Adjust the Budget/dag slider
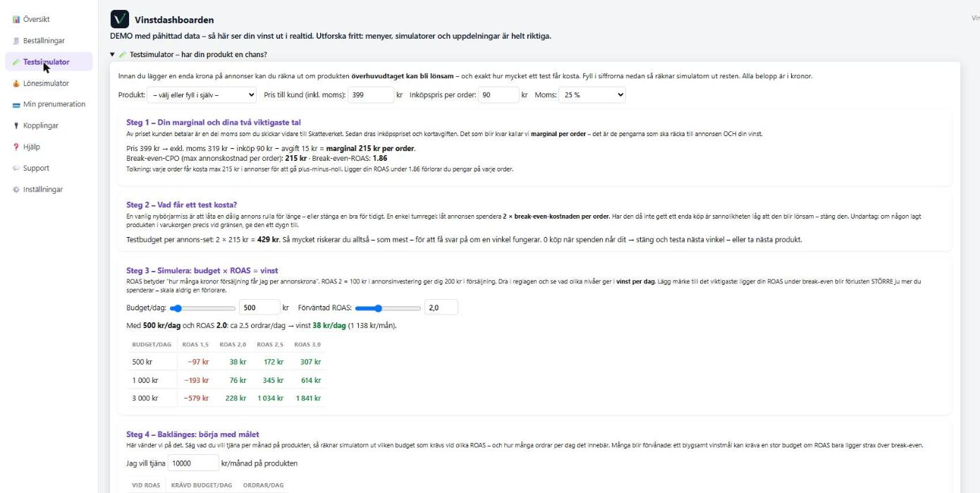Screen dimensions: 980x493 point(203,308)
